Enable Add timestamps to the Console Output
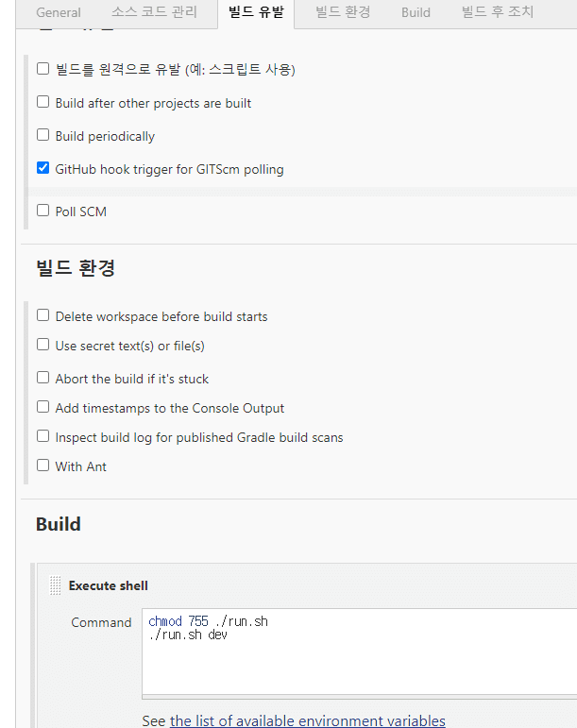Screen dimensions: 577x728 43,407
